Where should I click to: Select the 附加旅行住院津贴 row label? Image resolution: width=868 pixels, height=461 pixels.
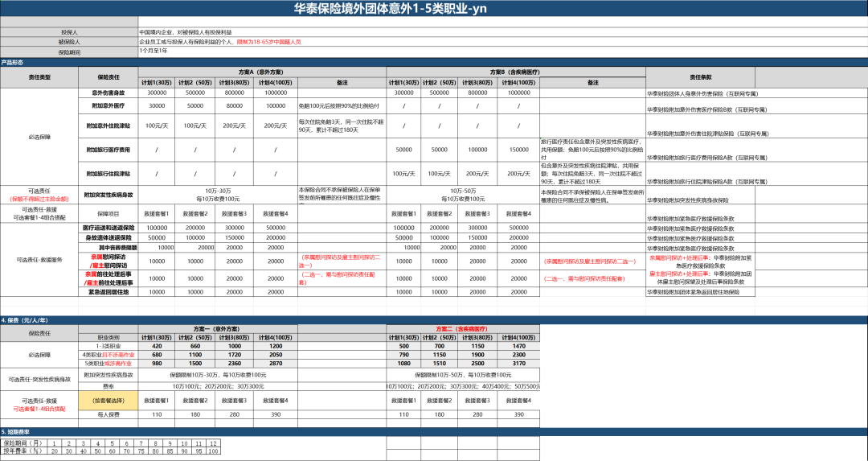(108, 174)
